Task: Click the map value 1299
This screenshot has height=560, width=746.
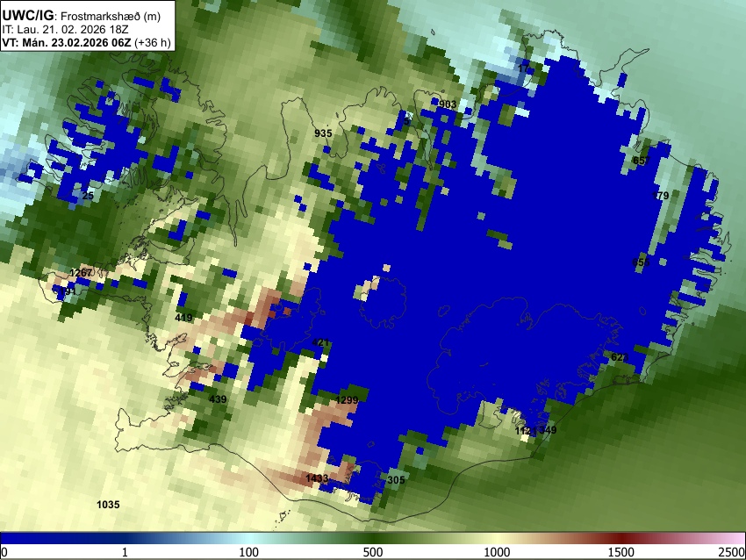Action: coord(347,400)
